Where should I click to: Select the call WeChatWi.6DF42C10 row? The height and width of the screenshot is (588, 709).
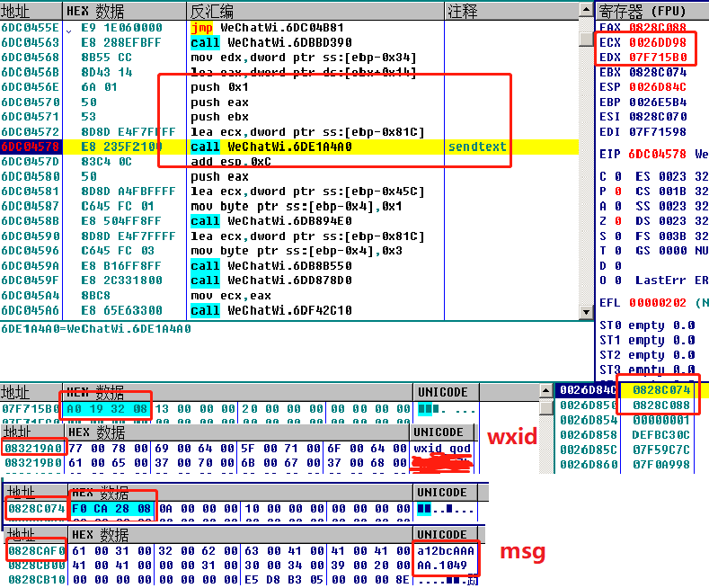(x=271, y=310)
